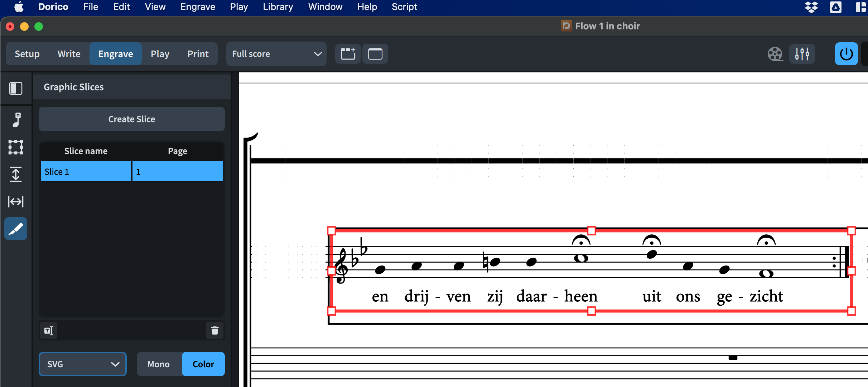Select the Staff Spacing tool
868x387 pixels.
click(16, 174)
